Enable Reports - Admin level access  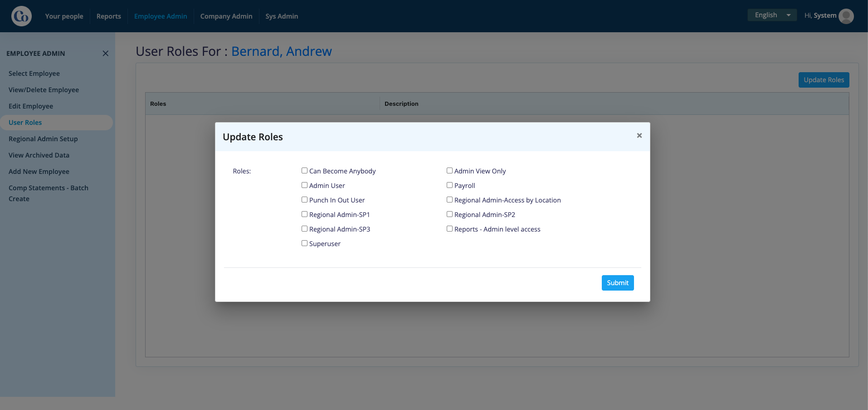[449, 229]
